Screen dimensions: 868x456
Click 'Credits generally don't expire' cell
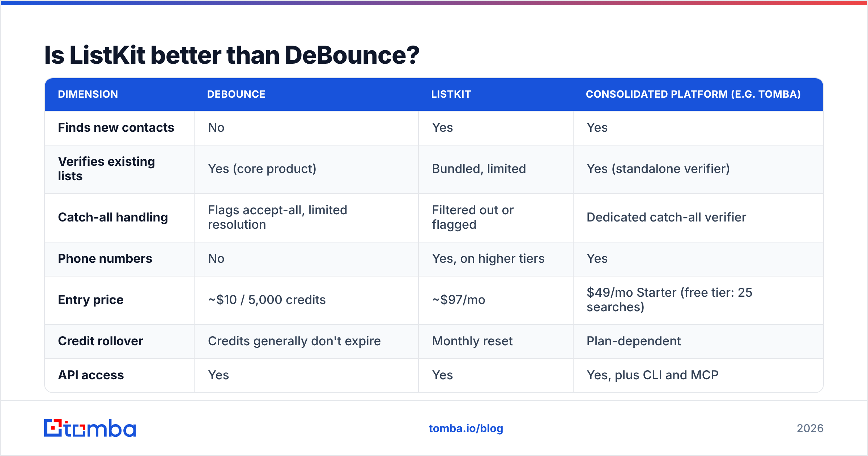click(294, 341)
